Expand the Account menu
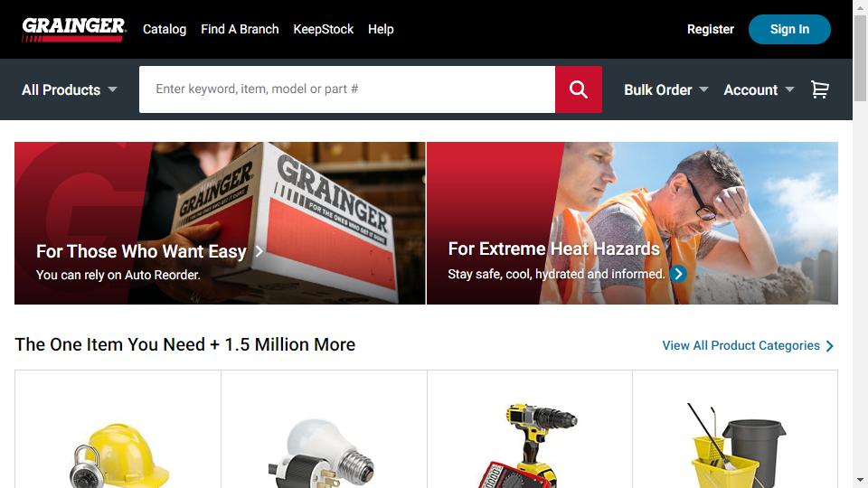This screenshot has width=868, height=488. [759, 89]
